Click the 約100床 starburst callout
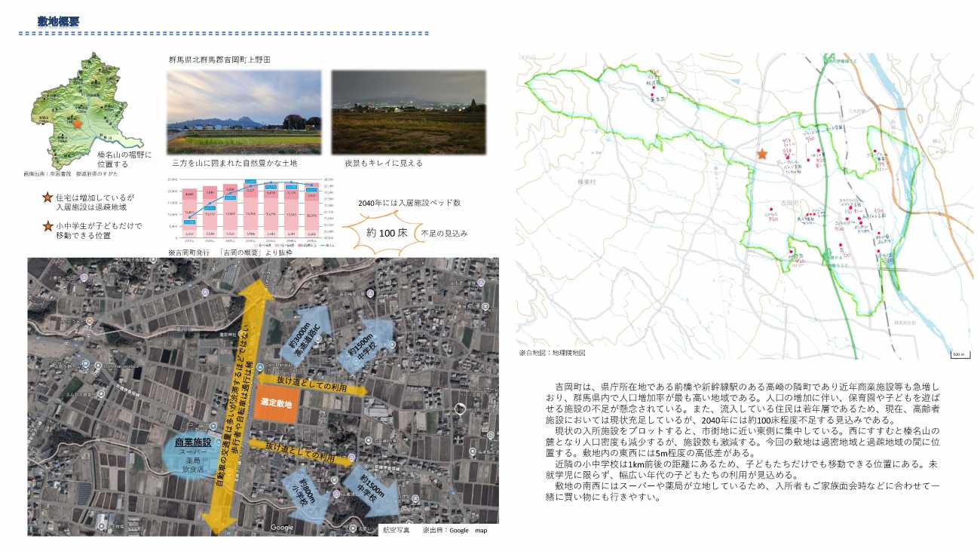 (x=387, y=232)
